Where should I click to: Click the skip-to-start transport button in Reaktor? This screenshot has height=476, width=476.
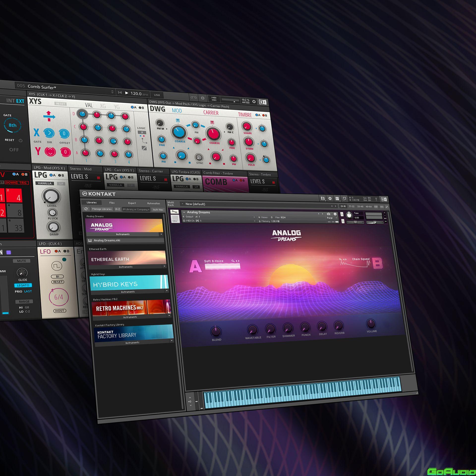[120, 92]
